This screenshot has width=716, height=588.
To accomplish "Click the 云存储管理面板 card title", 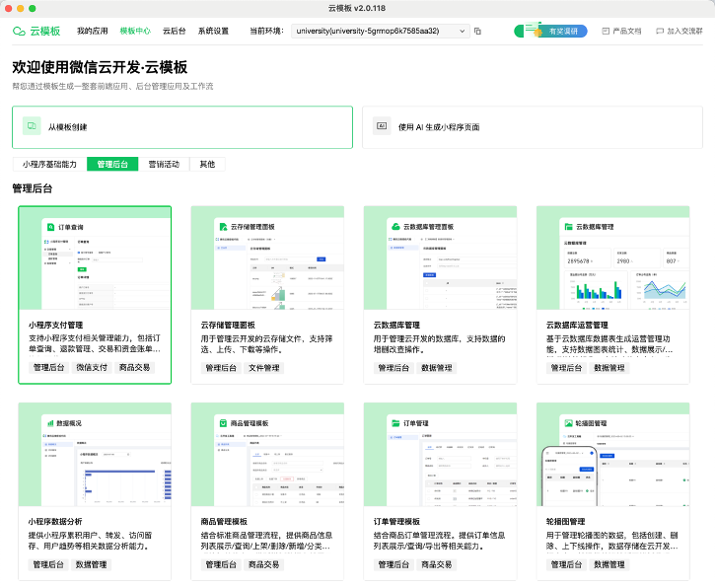I will pos(228,325).
